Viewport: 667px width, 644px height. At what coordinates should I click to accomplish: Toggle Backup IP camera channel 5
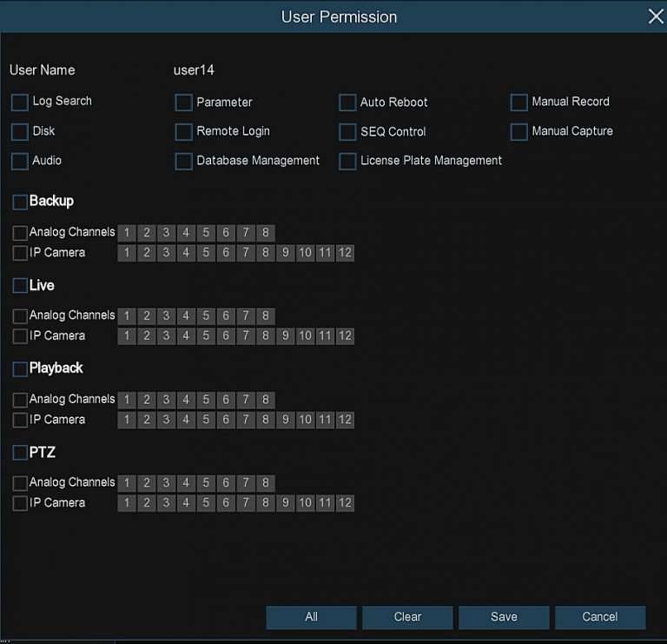tap(206, 253)
